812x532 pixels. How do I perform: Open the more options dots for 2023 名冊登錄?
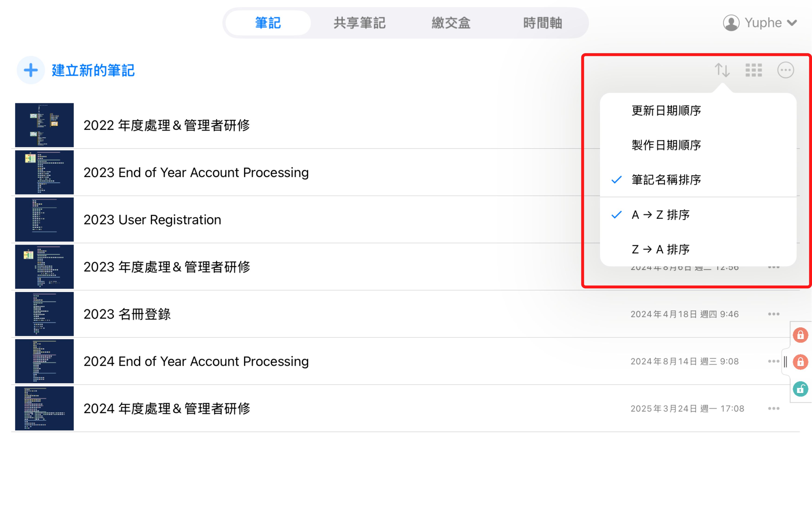click(x=773, y=314)
